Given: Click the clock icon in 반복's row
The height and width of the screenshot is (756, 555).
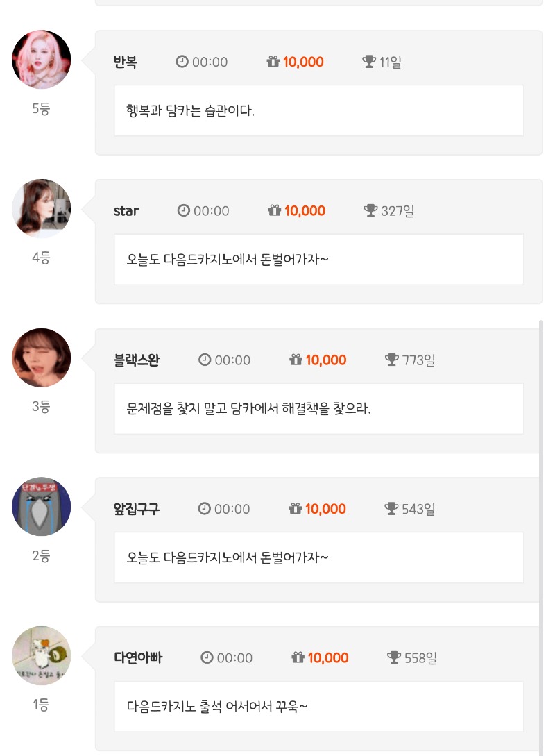Looking at the screenshot, I should 182,62.
